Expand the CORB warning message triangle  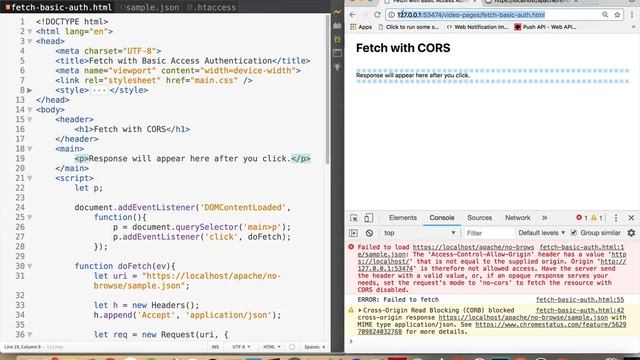coord(360,310)
